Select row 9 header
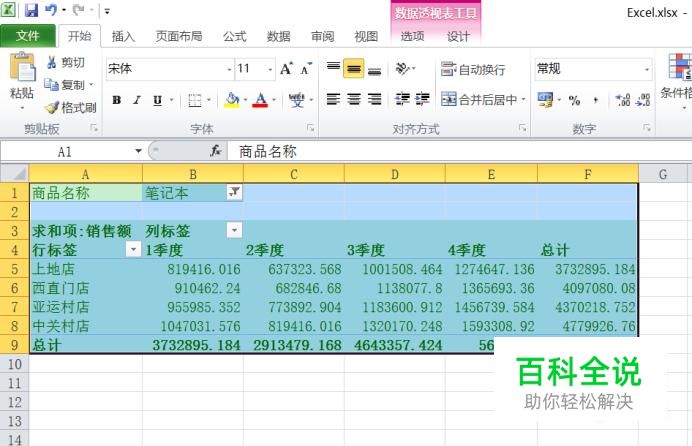 click(15, 345)
